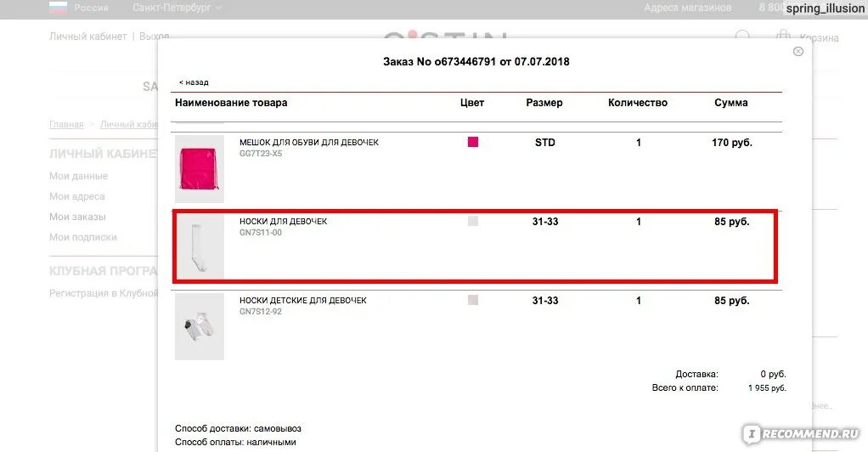Click the grey-pink socks color swatch
The image size is (868, 452).
pos(473,300)
